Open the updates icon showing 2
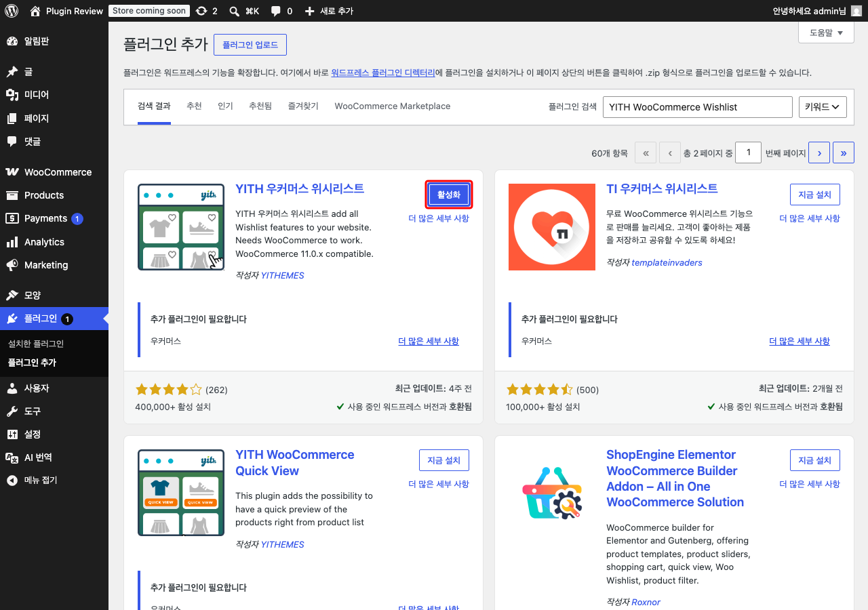Image resolution: width=868 pixels, height=610 pixels. [201, 11]
